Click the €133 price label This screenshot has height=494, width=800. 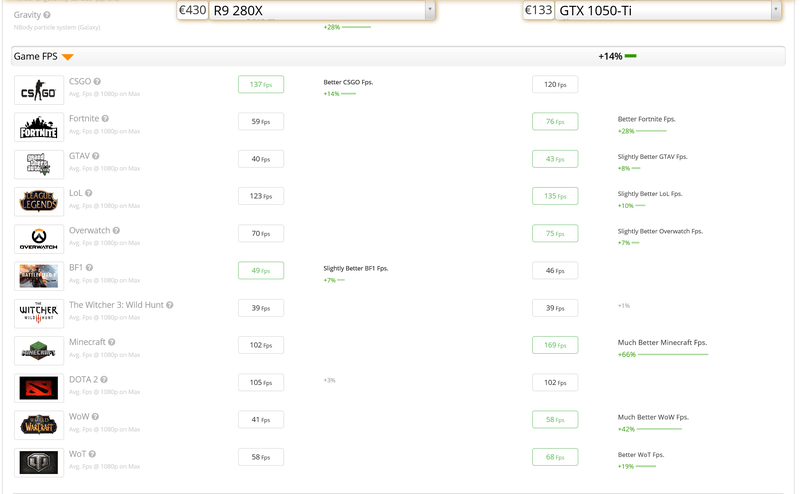[x=539, y=10]
